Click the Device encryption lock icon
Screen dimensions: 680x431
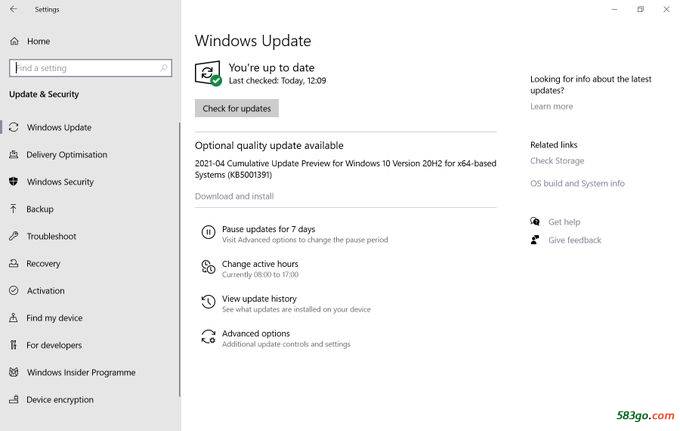[14, 399]
